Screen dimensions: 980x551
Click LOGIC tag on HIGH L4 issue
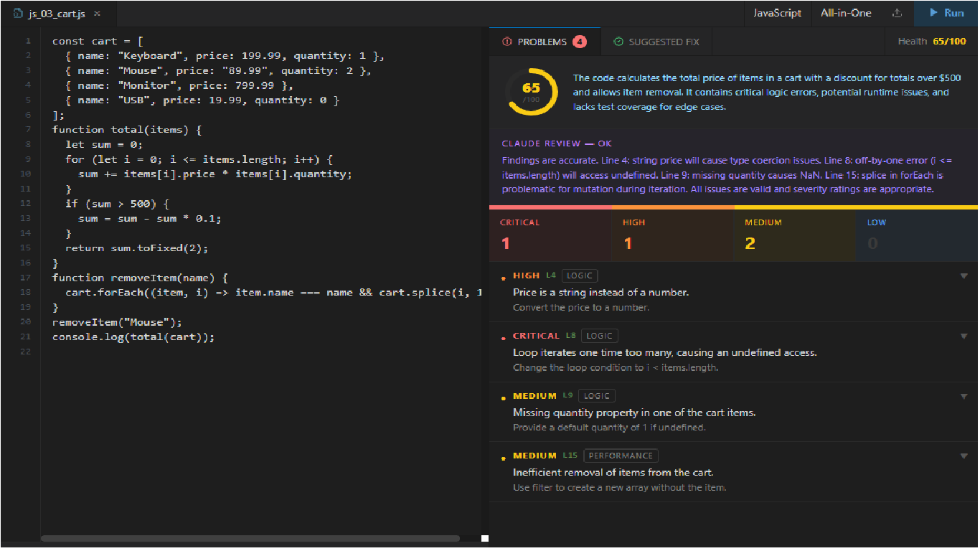[580, 275]
